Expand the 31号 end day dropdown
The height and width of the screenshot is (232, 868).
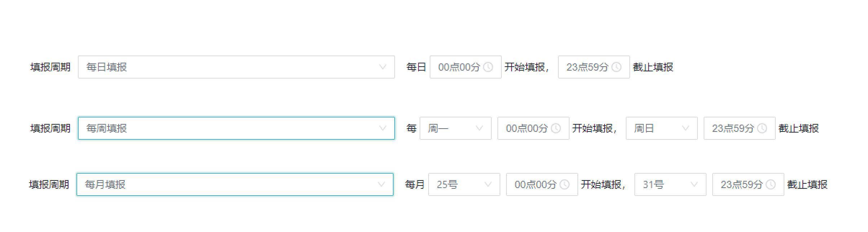pyautogui.click(x=670, y=184)
